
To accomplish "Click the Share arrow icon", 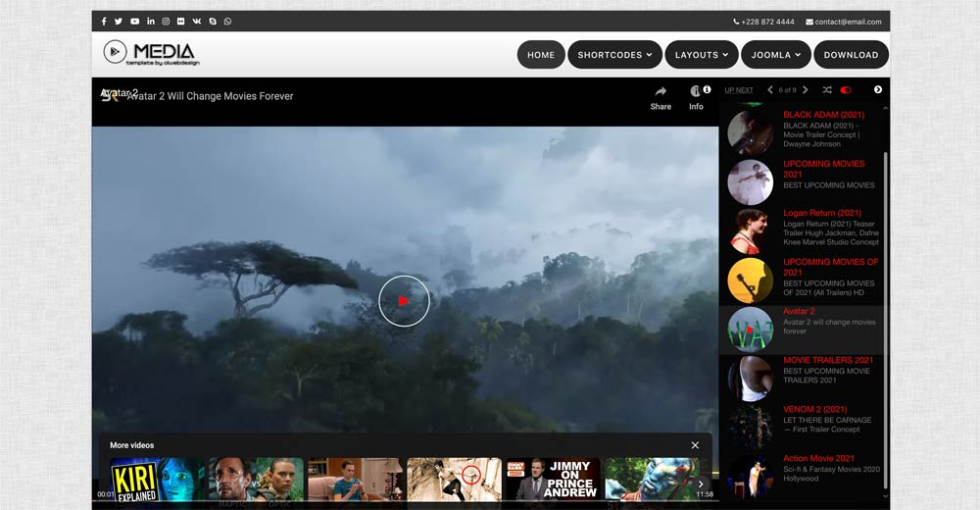I will tap(661, 91).
